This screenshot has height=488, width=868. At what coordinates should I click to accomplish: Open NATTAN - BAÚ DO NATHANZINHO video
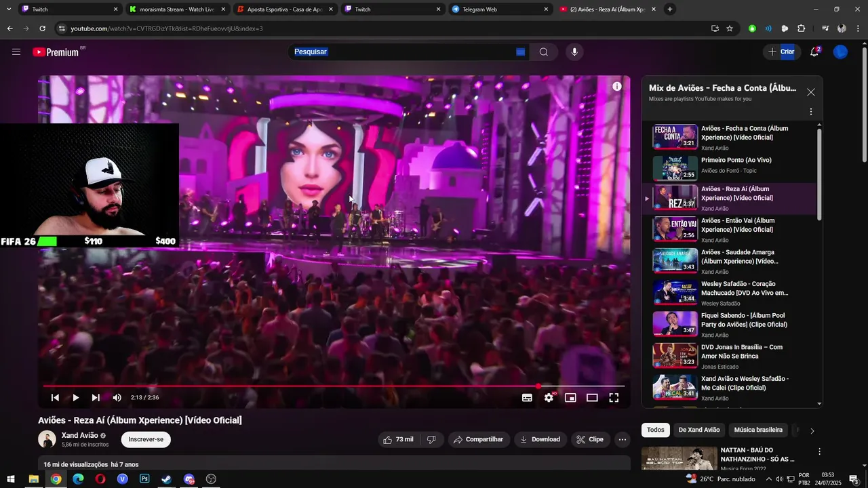click(757, 455)
